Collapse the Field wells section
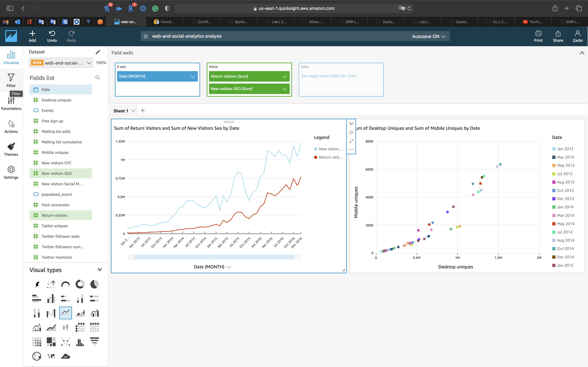Screen dimensions: 588x367 tap(582, 53)
